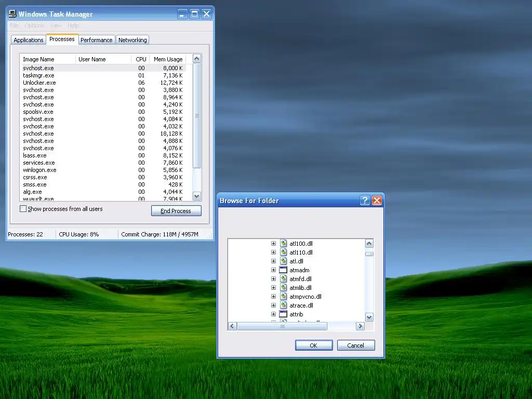Click the Task Manager title bar icon
Screen dimensions: 532x399
coord(12,14)
